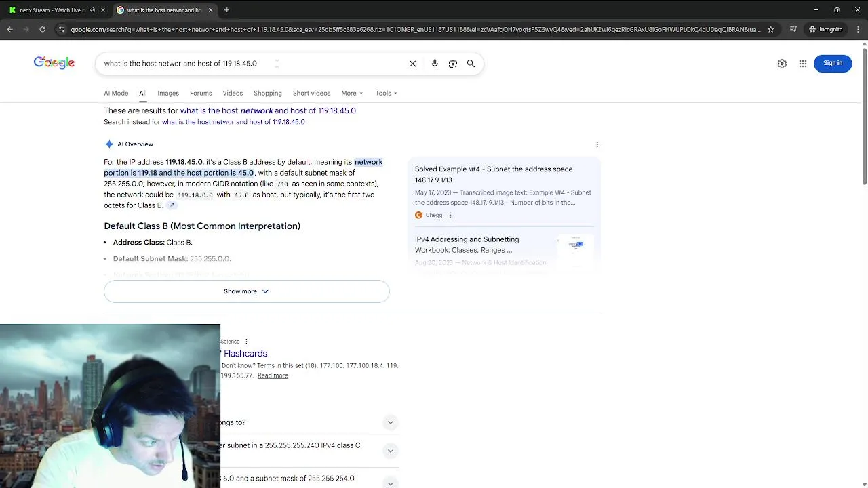Open the Forums results tab
This screenshot has height=488, width=868.
click(201, 93)
